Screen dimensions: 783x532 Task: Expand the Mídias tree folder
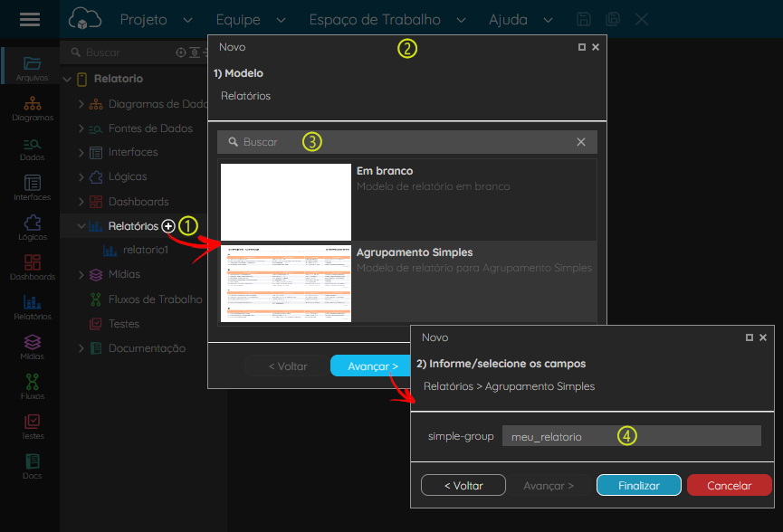point(81,274)
